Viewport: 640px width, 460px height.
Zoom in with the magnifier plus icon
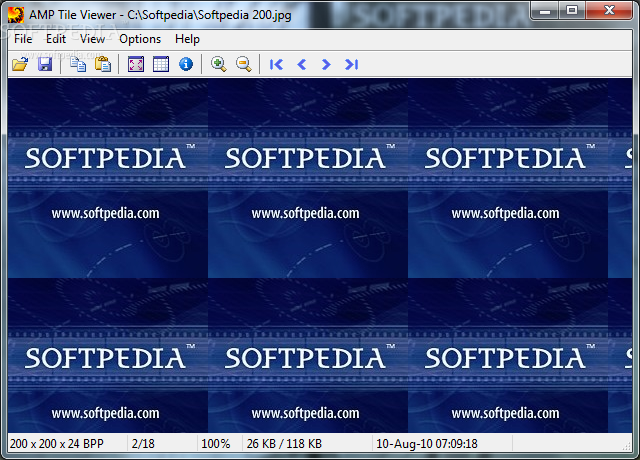tap(218, 64)
